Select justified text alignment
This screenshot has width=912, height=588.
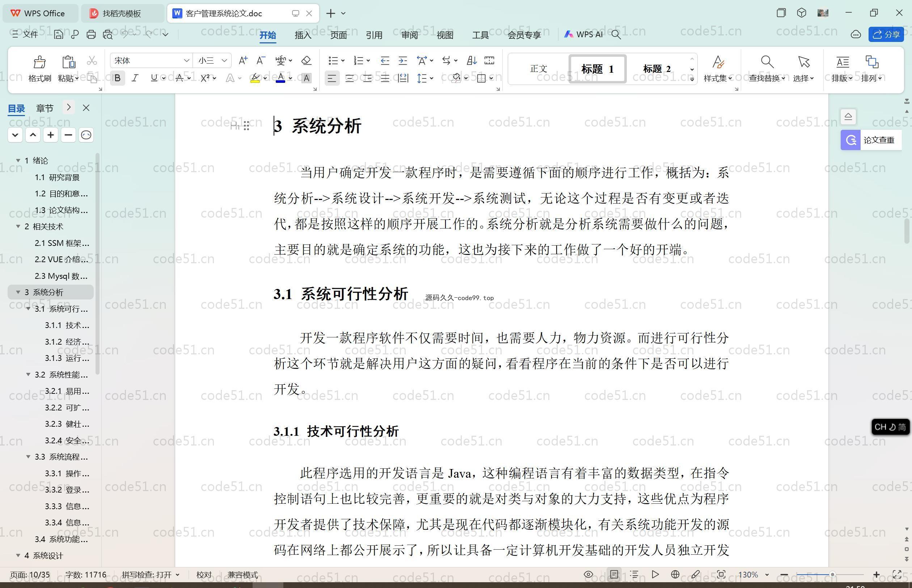click(x=385, y=79)
